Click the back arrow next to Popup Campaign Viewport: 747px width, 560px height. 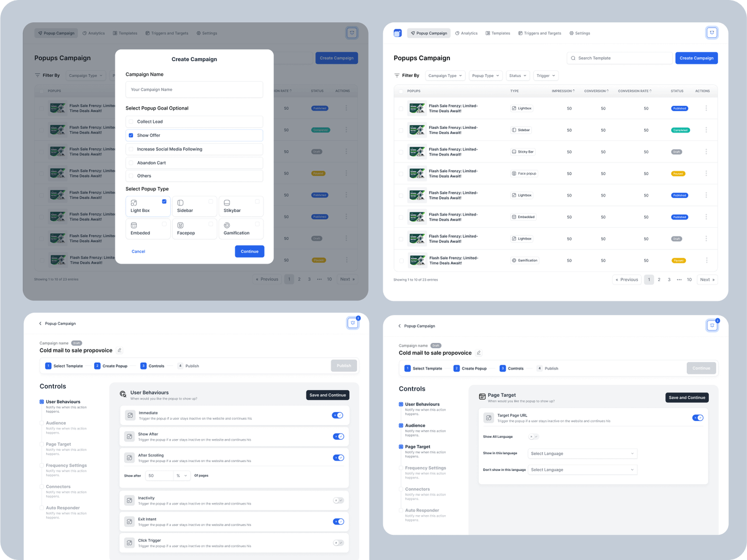coord(40,323)
